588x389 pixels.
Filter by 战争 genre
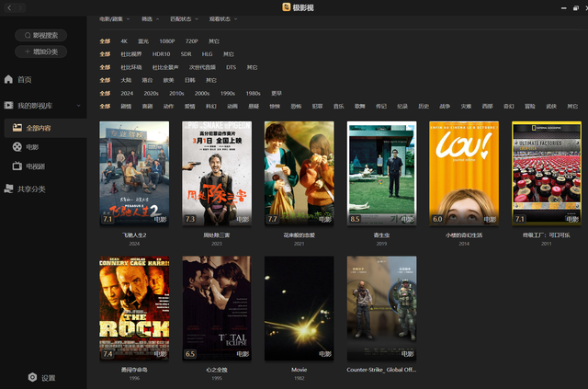(x=445, y=107)
